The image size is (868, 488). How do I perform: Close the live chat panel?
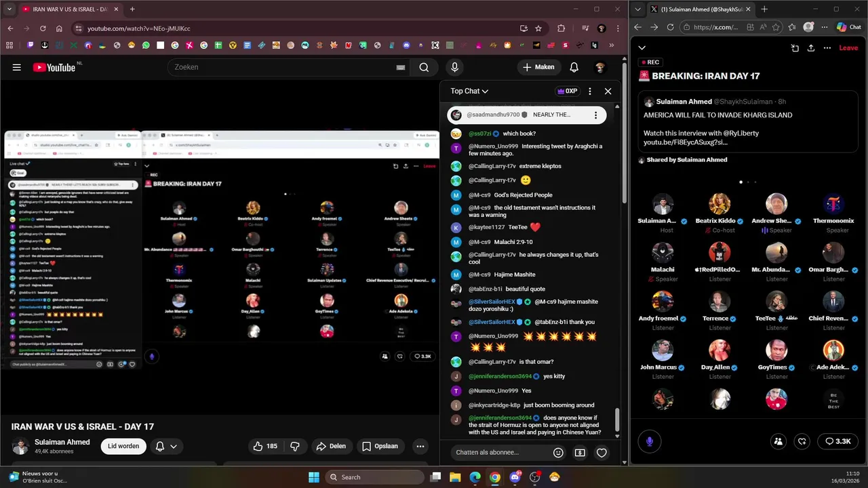(608, 91)
